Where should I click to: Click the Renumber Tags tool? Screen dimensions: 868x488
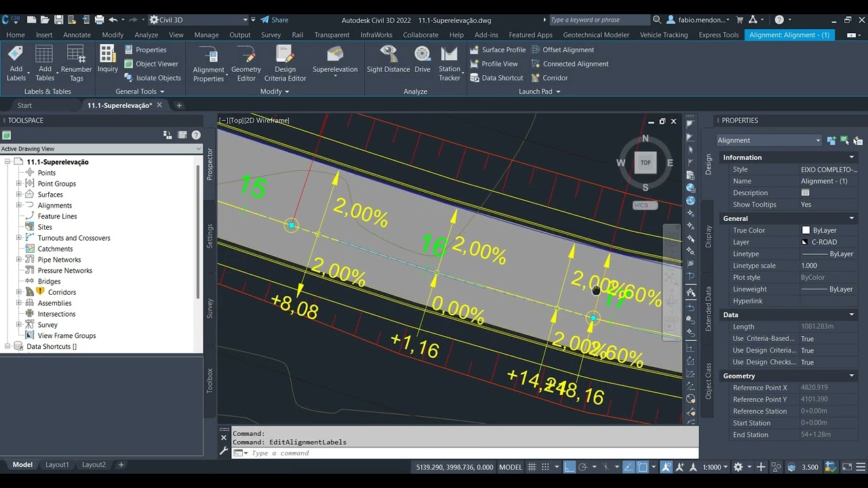click(x=76, y=62)
